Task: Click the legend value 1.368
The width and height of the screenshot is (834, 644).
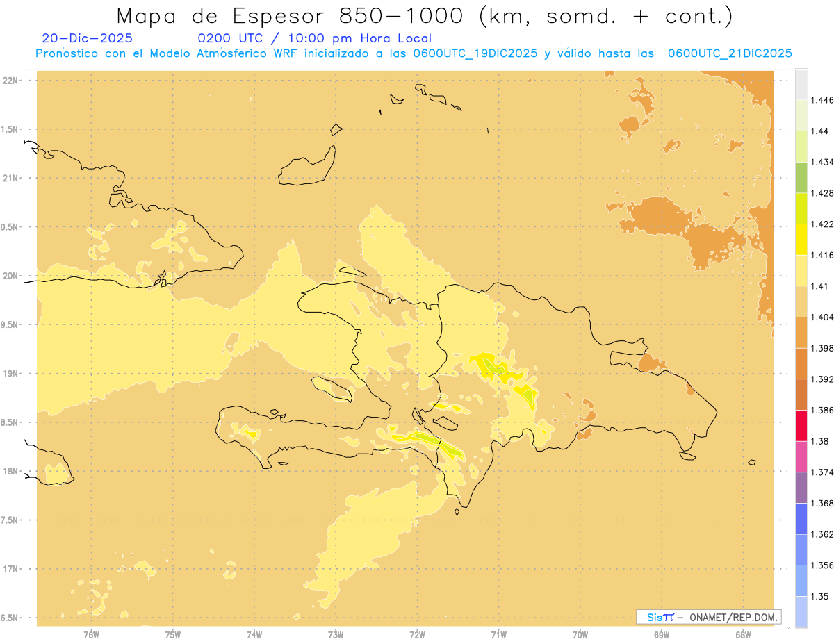Action: [824, 503]
